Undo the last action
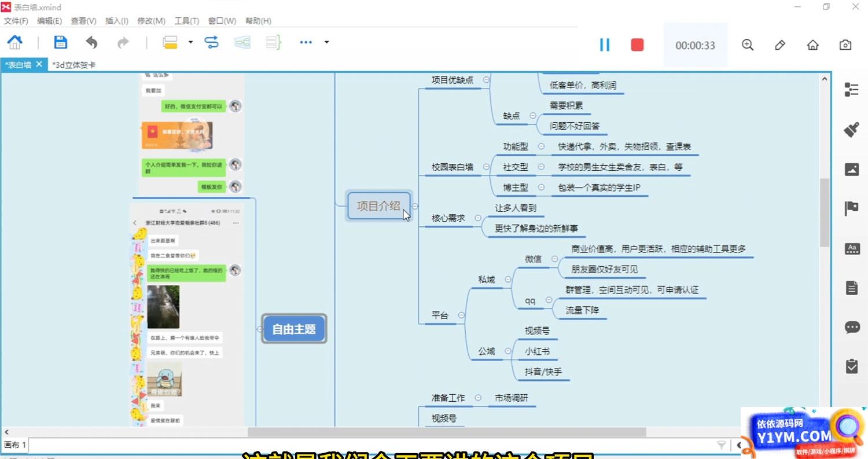The width and height of the screenshot is (868, 459). 91,42
